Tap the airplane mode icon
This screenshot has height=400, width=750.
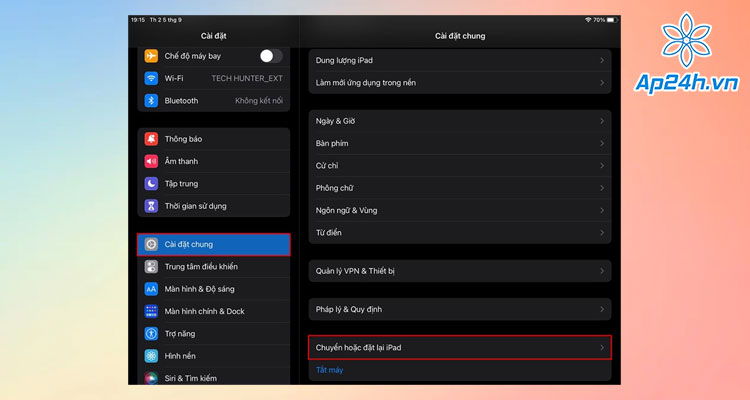[151, 56]
